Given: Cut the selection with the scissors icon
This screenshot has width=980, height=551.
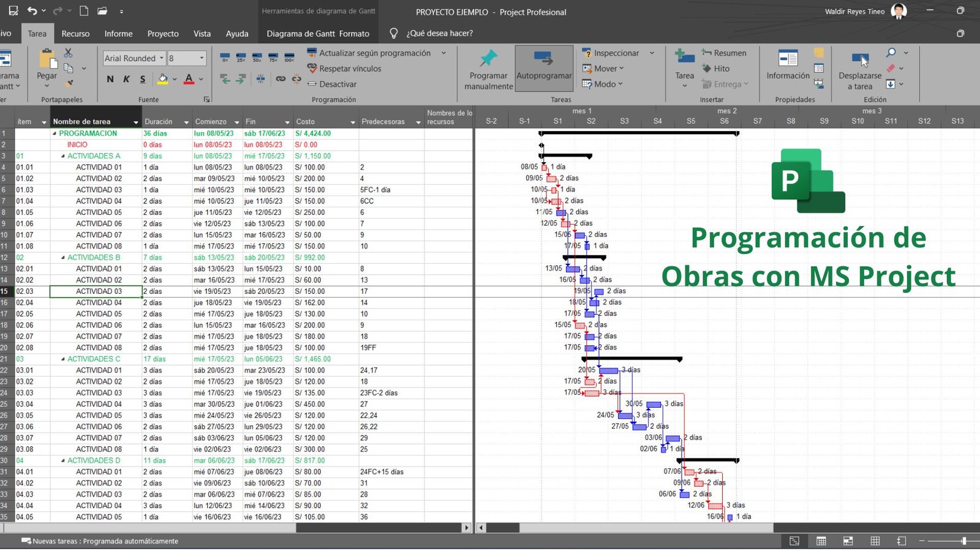Looking at the screenshot, I should pyautogui.click(x=68, y=53).
